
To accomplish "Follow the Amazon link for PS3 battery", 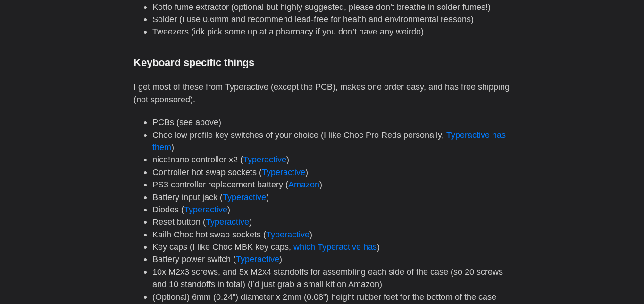I will pos(303,185).
